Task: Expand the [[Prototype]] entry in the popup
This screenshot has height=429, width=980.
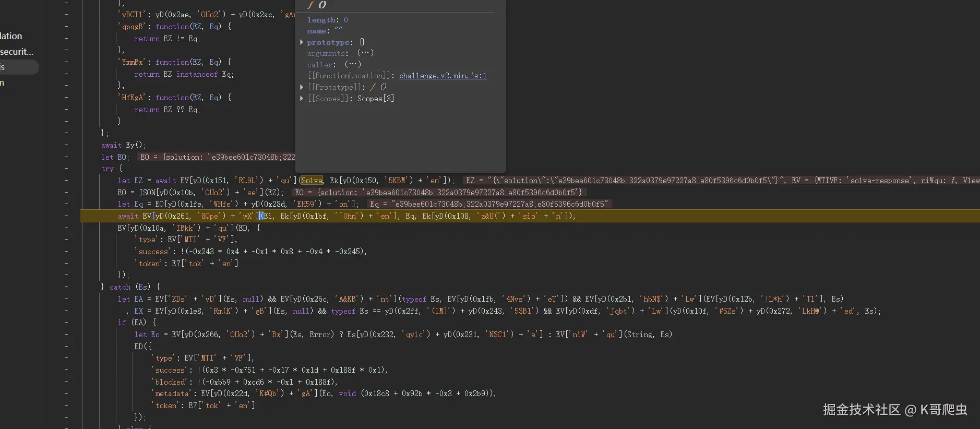Action: point(302,87)
